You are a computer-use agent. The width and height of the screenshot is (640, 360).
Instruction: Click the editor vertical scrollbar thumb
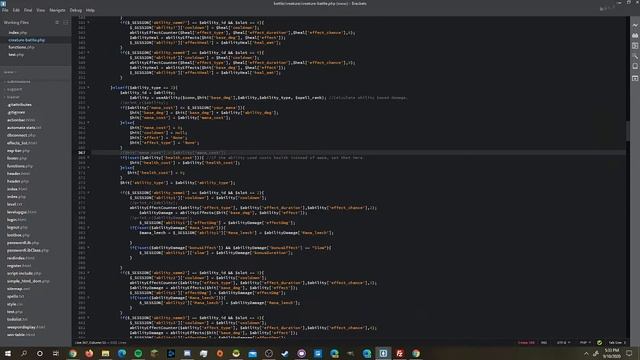(628, 131)
